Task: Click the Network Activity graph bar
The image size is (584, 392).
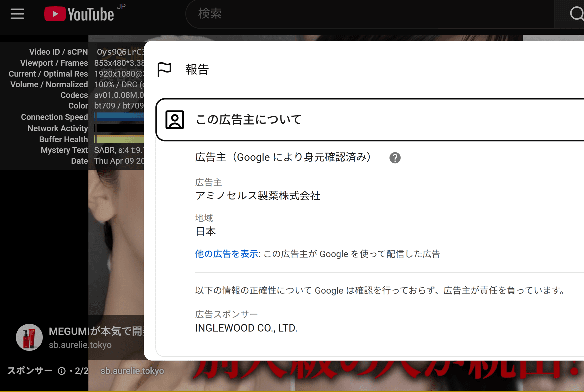Action: coord(119,128)
